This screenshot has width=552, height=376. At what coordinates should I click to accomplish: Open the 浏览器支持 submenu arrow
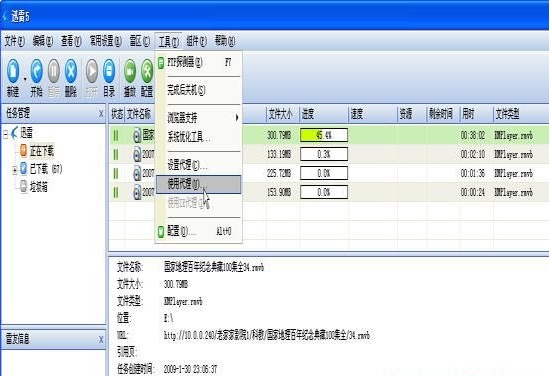coord(237,117)
